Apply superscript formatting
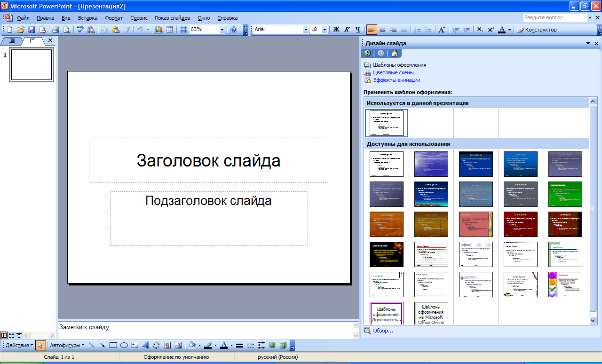This screenshot has width=602, height=364. [491, 30]
